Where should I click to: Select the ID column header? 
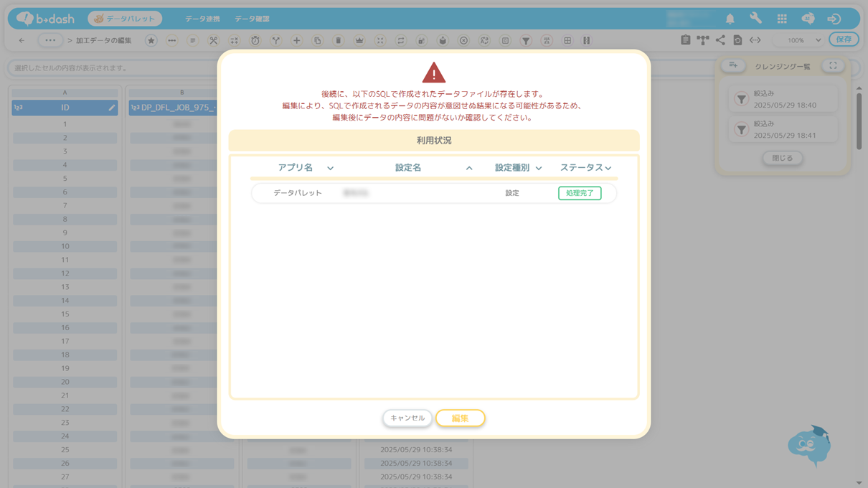tap(65, 108)
